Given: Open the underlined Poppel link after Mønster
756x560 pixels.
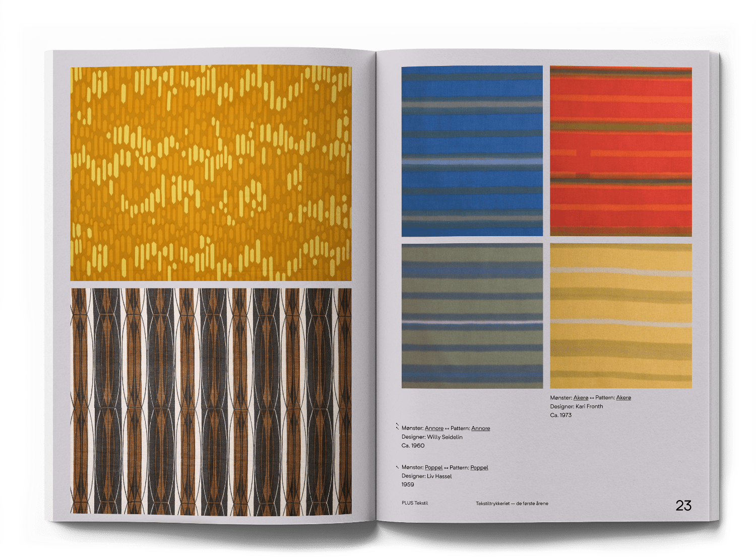Looking at the screenshot, I should [433, 468].
